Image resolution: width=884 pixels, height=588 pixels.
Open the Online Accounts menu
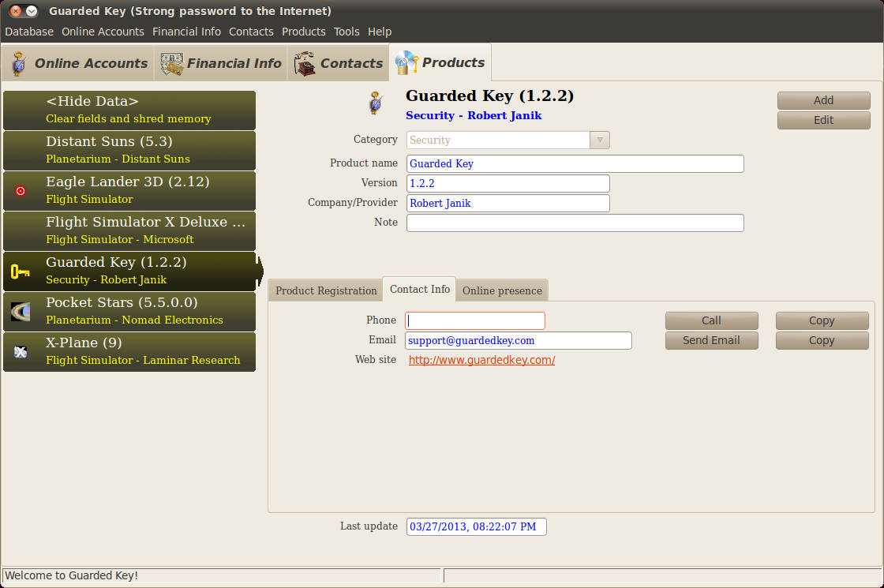point(103,32)
